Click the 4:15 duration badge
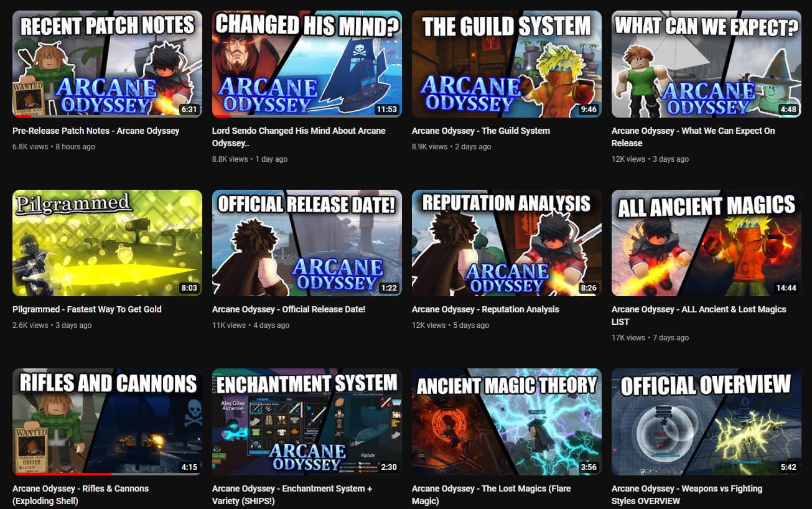This screenshot has height=509, width=812. pyautogui.click(x=189, y=467)
